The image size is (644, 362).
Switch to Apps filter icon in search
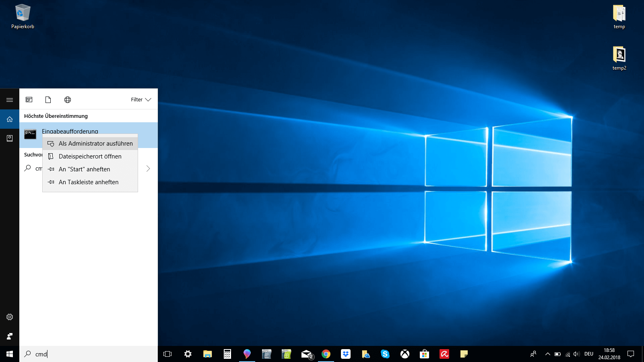pyautogui.click(x=29, y=100)
